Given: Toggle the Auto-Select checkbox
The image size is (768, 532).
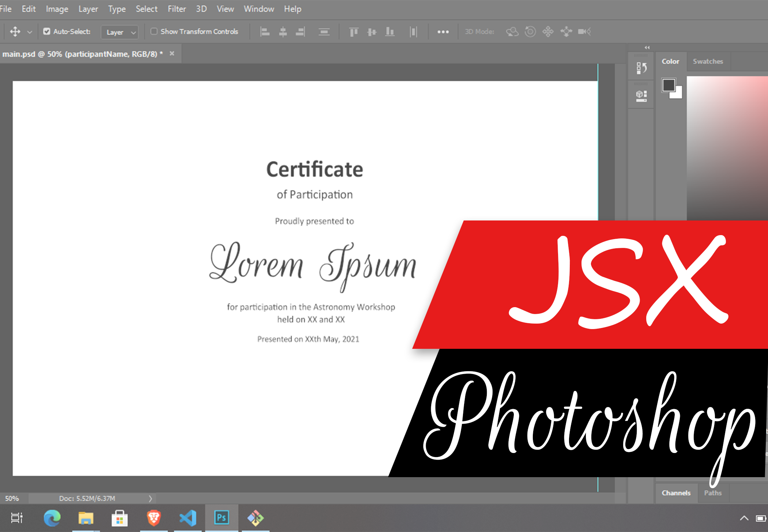Looking at the screenshot, I should [46, 31].
